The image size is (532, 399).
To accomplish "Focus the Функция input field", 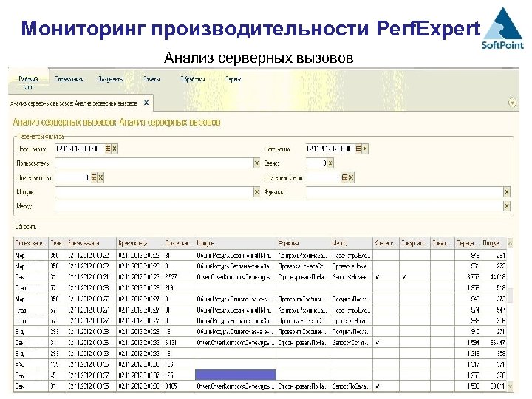I will tap(404, 192).
